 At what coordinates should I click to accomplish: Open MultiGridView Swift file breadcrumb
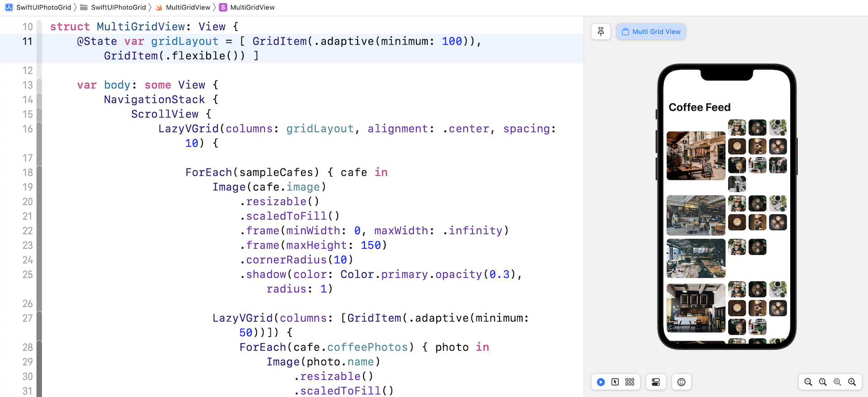pyautogui.click(x=188, y=7)
